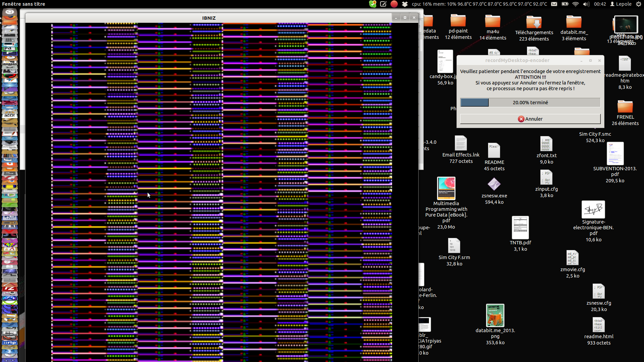This screenshot has height=362, width=644.
Task: Open the FRENEL folder
Action: pos(625,107)
